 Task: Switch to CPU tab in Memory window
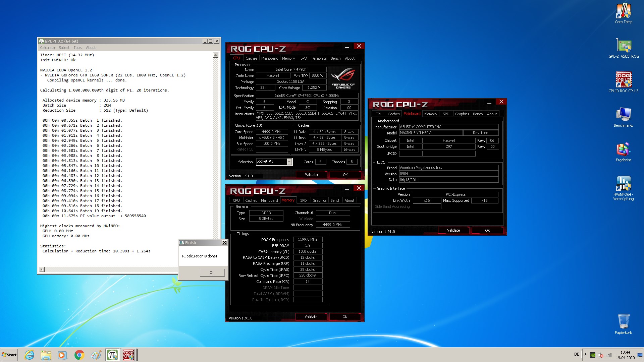(x=236, y=200)
